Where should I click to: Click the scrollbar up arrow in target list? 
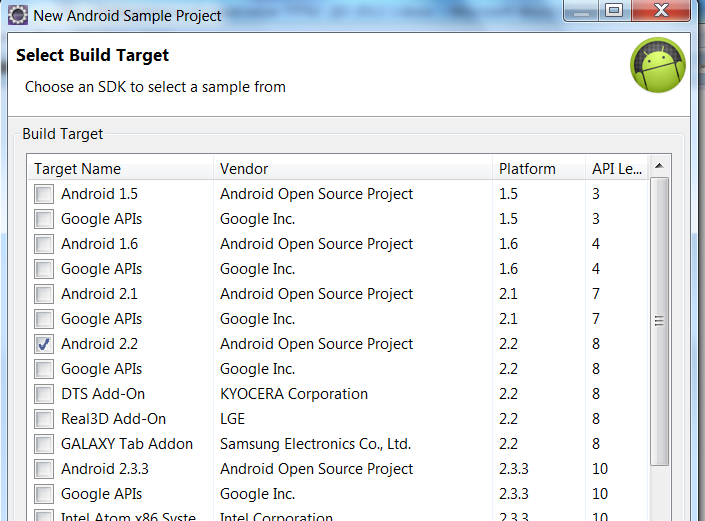(x=660, y=166)
